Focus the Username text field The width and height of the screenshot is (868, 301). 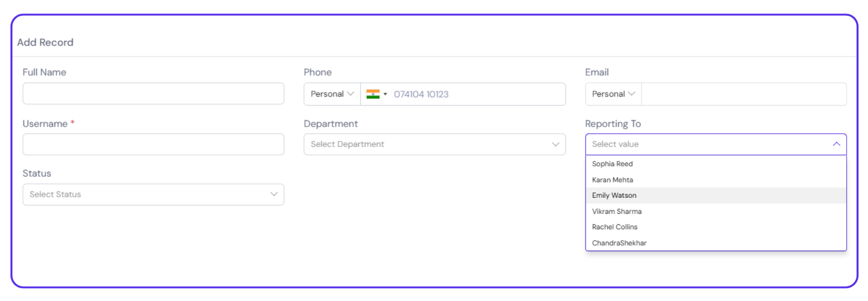[x=153, y=145]
